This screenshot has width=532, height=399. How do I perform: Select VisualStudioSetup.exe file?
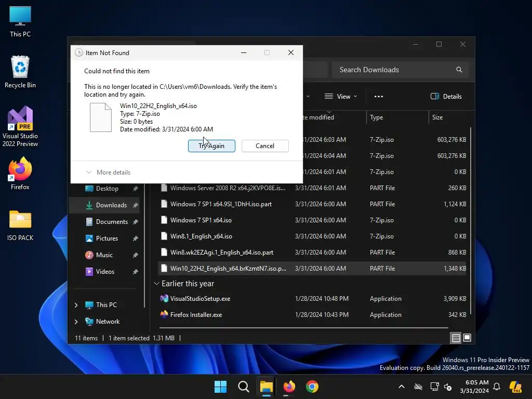312,299
